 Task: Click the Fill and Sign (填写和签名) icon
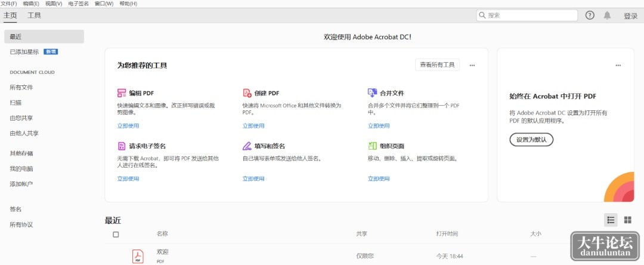tap(247, 146)
